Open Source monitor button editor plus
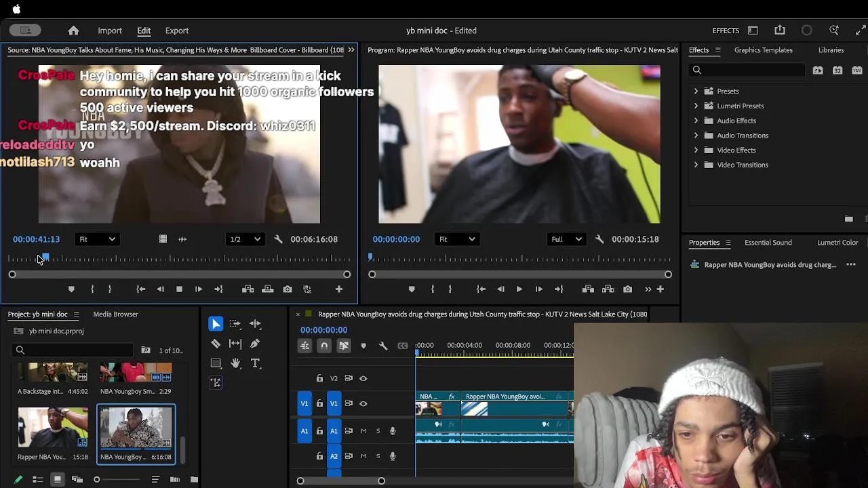 click(x=339, y=289)
